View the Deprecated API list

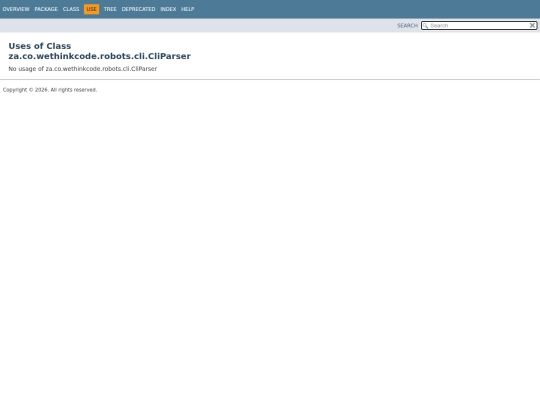coord(138,9)
